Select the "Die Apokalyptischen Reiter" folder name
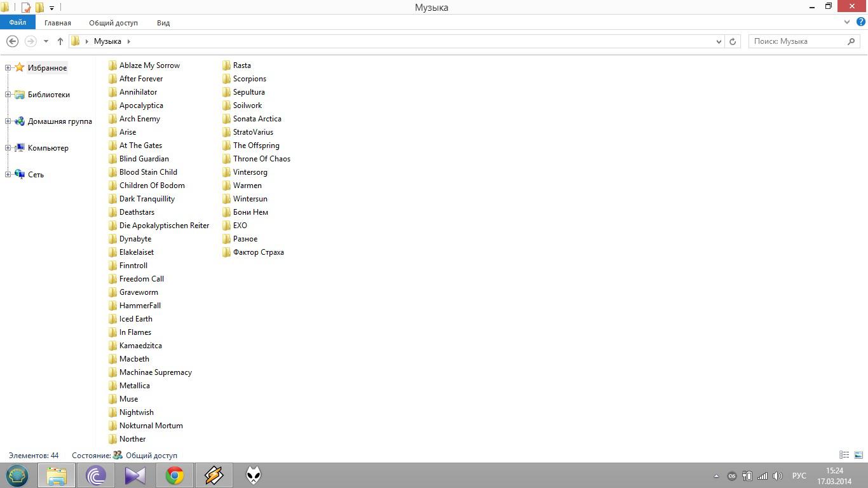 [164, 226]
